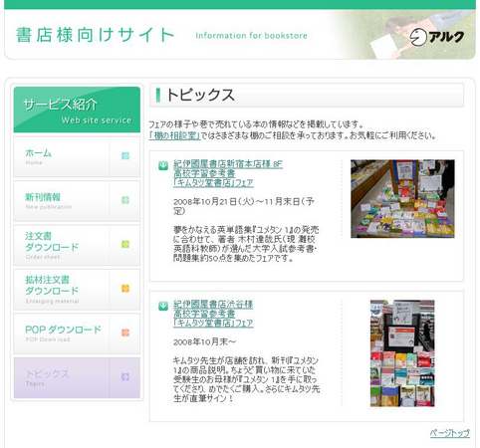Select the POPダウンロード menu item
Screen dimensions: 480x448
(x=77, y=334)
